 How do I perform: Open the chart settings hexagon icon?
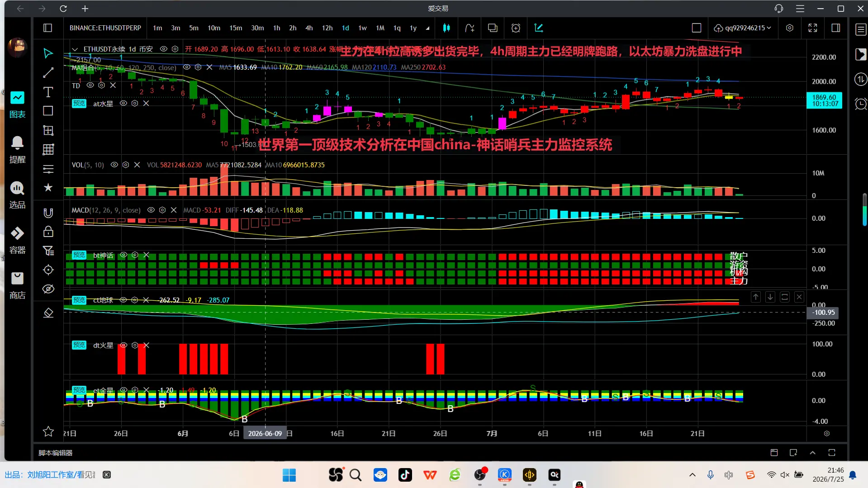pos(790,28)
